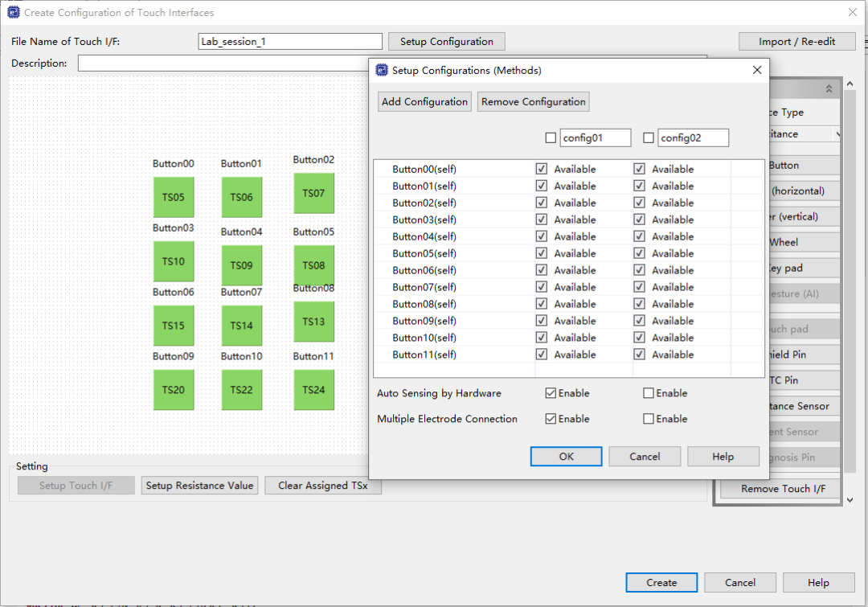The height and width of the screenshot is (607, 868).
Task: Add a Wheel touch interface
Action: 804,242
